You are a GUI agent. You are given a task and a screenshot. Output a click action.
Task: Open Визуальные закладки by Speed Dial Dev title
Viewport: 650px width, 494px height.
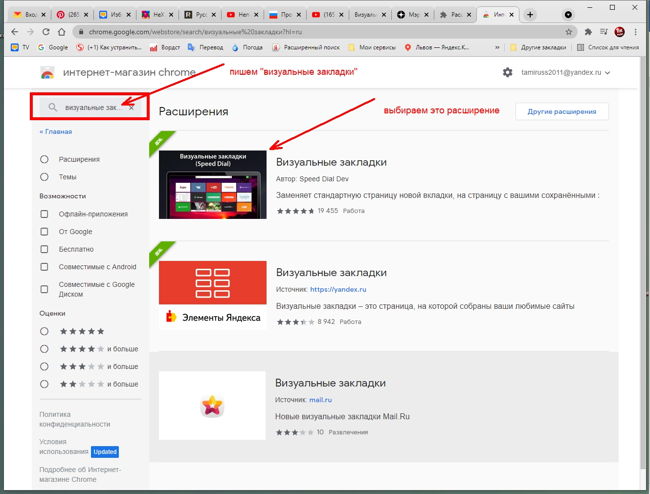(331, 162)
